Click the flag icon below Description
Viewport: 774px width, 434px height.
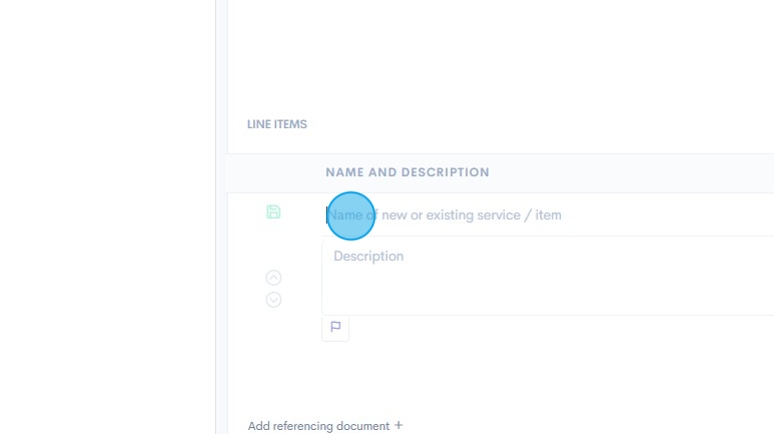pyautogui.click(x=335, y=327)
